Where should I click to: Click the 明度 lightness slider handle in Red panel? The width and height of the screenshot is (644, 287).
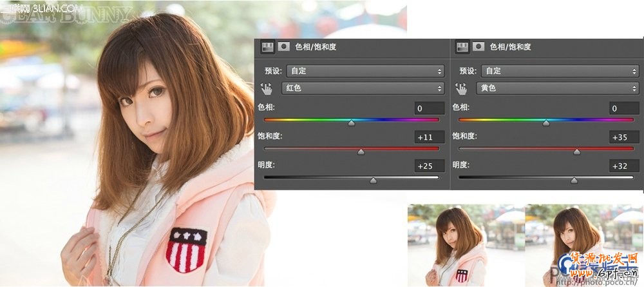click(373, 181)
